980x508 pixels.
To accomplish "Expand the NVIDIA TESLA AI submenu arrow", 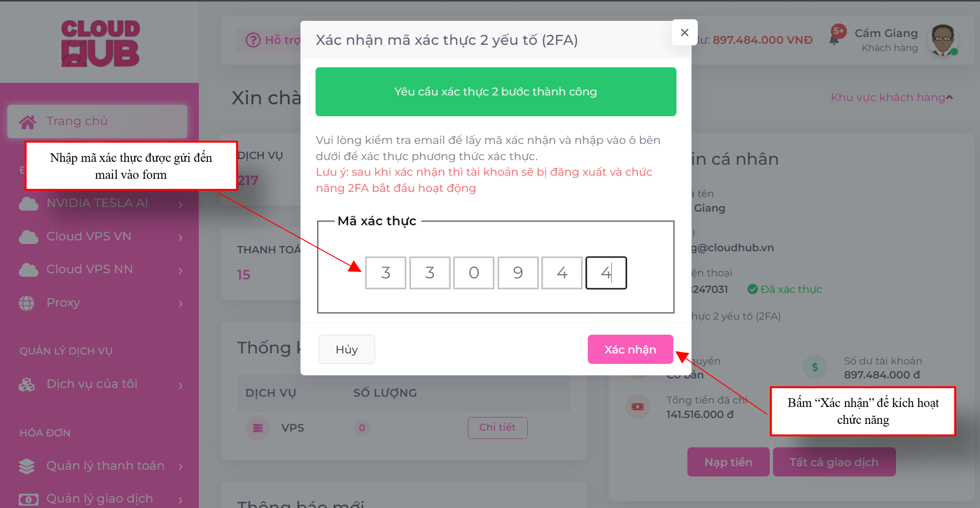I will tap(181, 204).
